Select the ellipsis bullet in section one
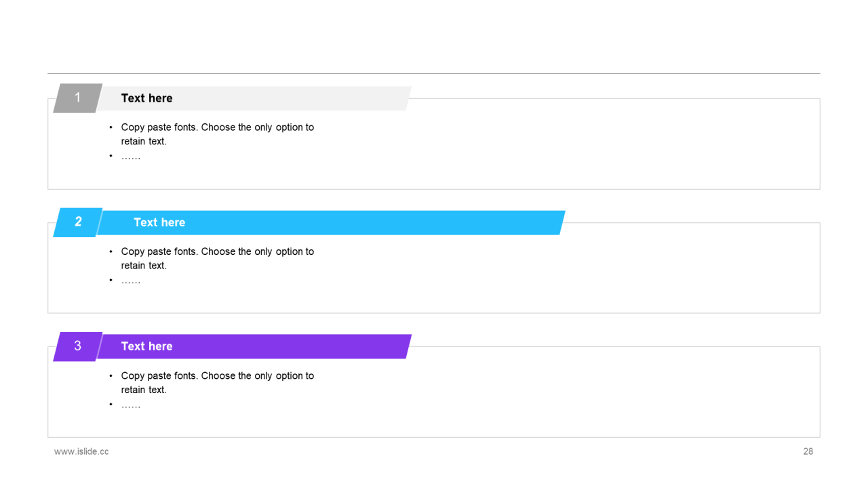The width and height of the screenshot is (868, 488). pyautogui.click(x=130, y=157)
